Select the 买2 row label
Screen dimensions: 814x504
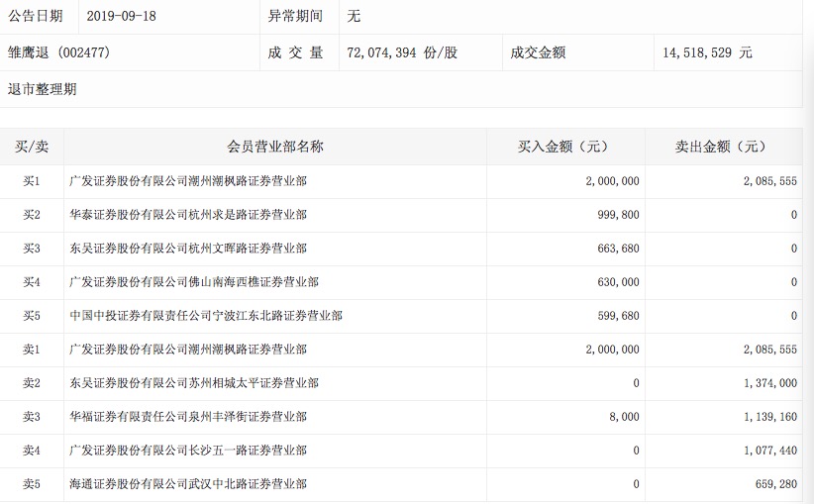(x=31, y=214)
